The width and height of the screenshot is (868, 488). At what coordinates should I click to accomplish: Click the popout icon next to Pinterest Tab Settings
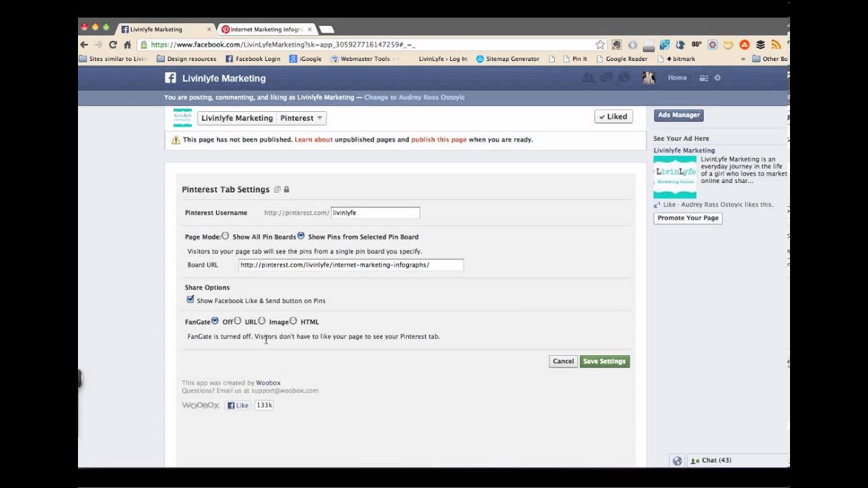pos(277,190)
